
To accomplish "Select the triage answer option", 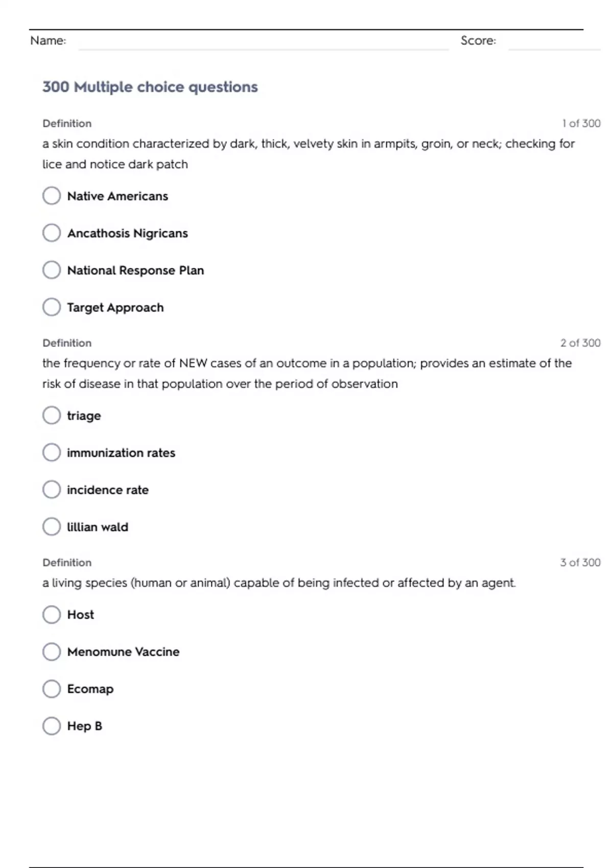I will [x=52, y=416].
